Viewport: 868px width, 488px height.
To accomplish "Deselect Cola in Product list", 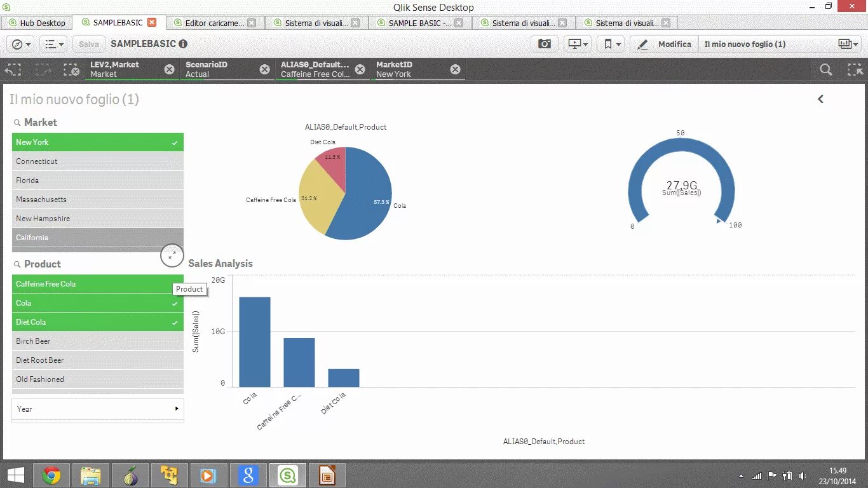I will click(x=98, y=303).
